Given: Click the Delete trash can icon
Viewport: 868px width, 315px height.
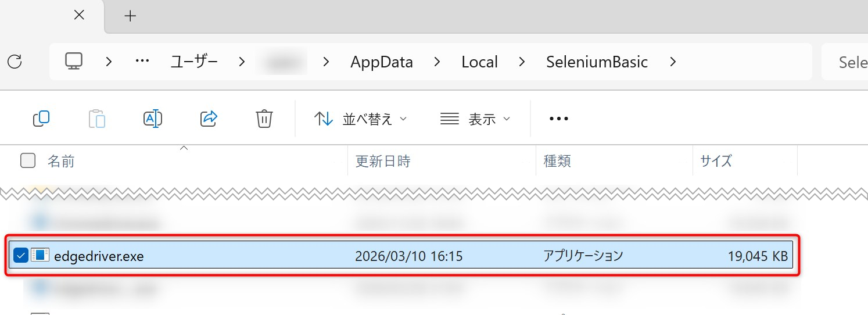Looking at the screenshot, I should coord(264,119).
